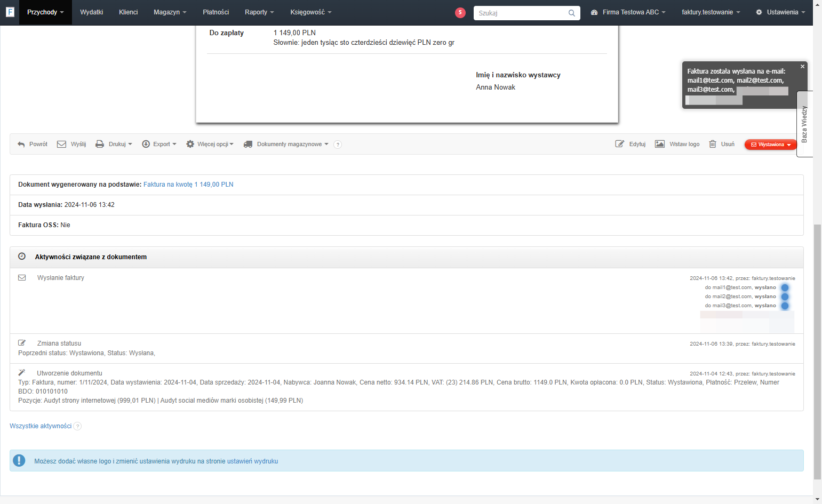This screenshot has height=504, width=822.
Task: Open the Więcej opcji dropdown
Action: click(210, 144)
